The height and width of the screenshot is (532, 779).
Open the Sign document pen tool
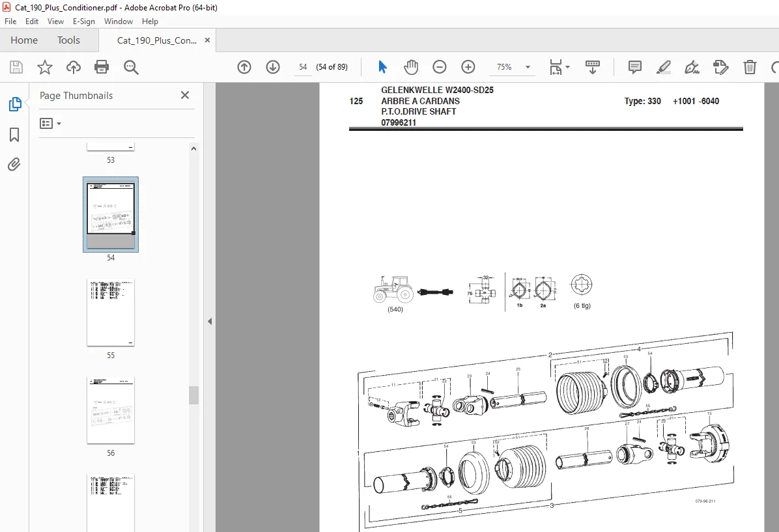tap(692, 67)
